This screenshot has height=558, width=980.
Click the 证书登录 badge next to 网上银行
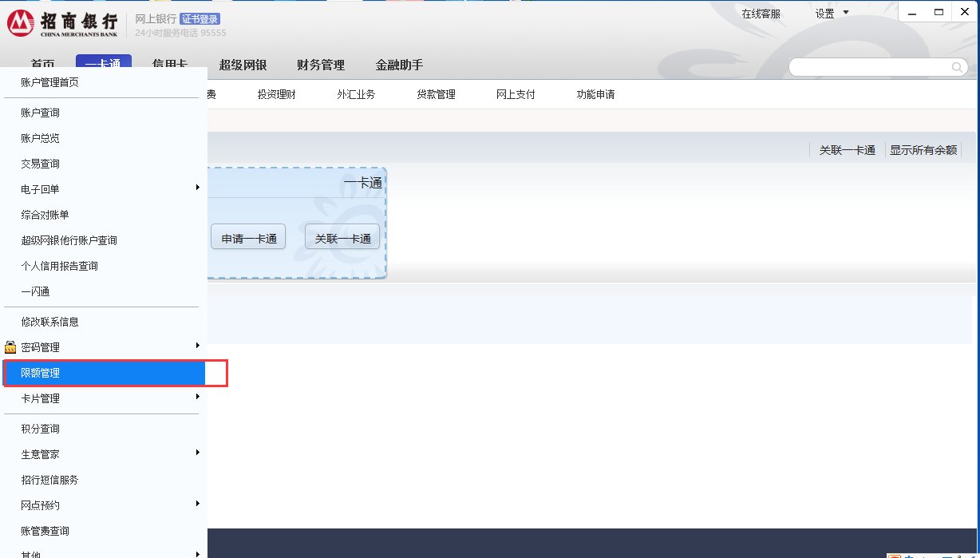199,18
